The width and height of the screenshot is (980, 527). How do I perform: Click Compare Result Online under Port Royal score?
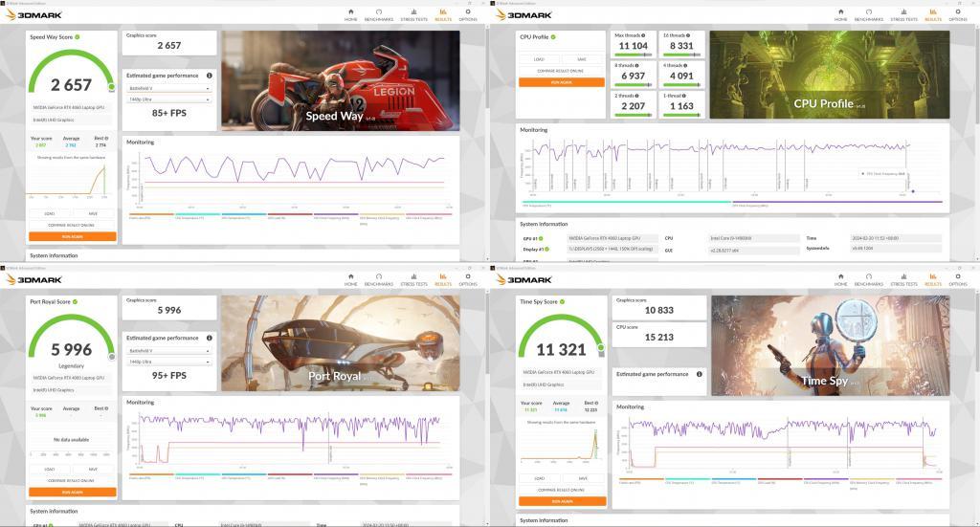73,480
